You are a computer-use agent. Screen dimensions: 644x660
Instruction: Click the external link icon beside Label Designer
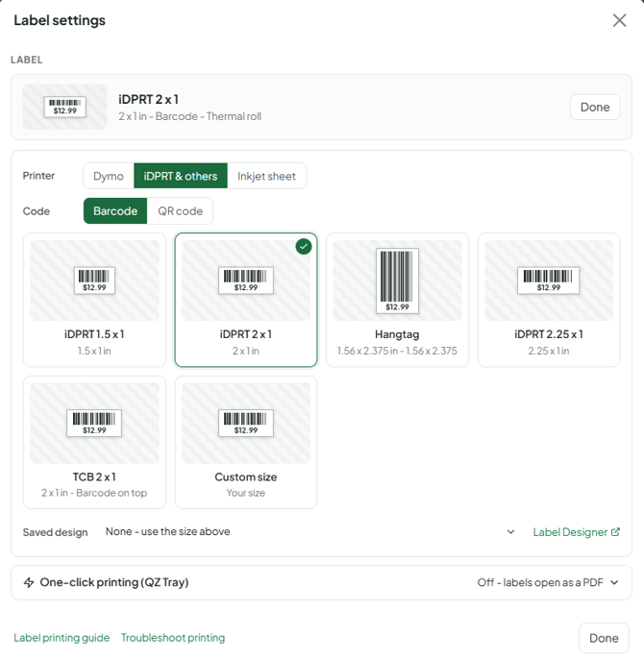pos(615,532)
